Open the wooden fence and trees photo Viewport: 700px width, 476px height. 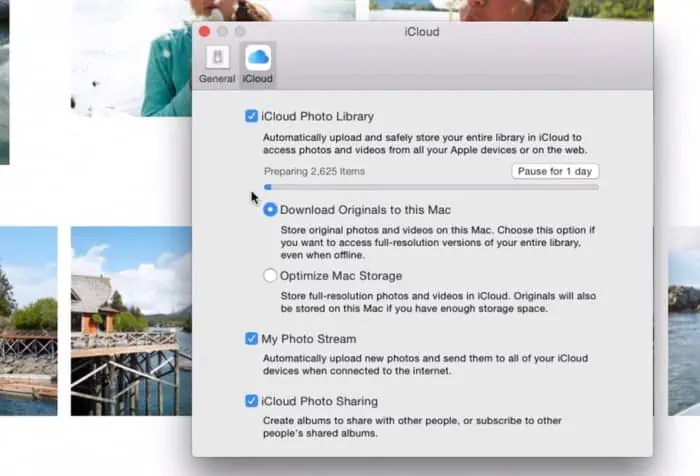[29, 321]
